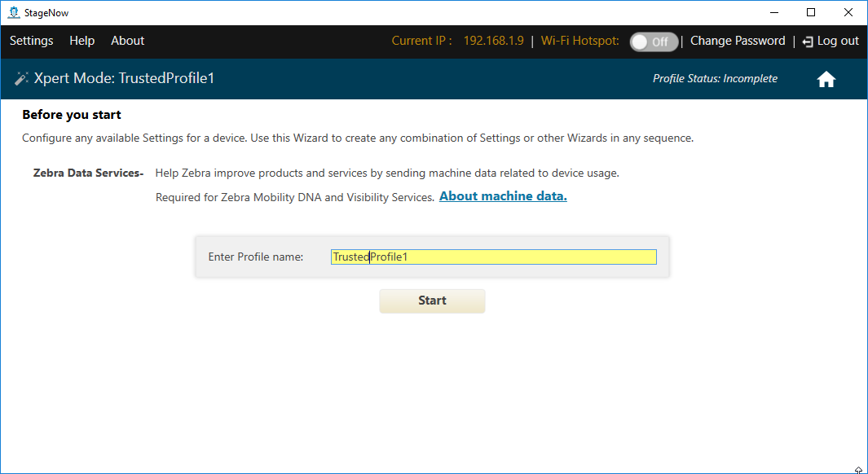Close the StageNow window
This screenshot has width=868, height=474.
pos(848,12)
